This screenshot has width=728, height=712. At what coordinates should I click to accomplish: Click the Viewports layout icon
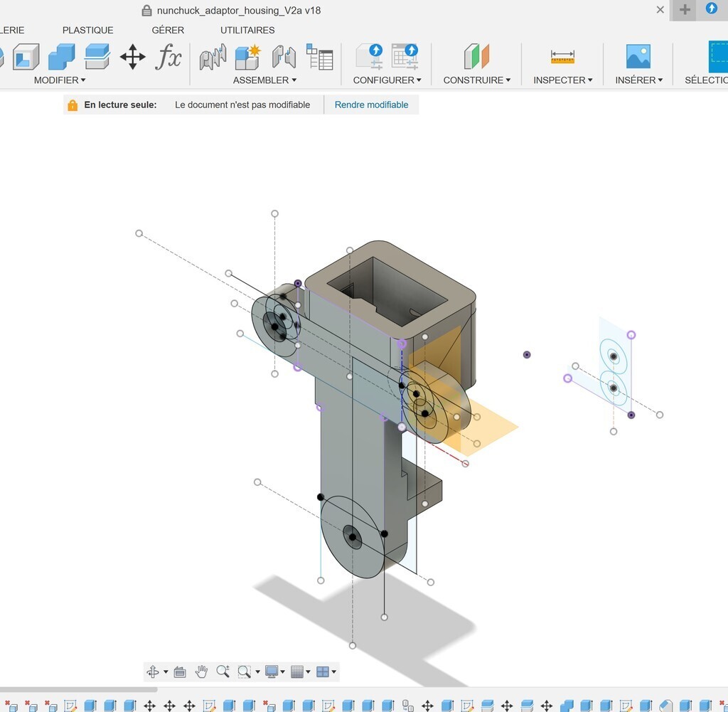point(322,671)
